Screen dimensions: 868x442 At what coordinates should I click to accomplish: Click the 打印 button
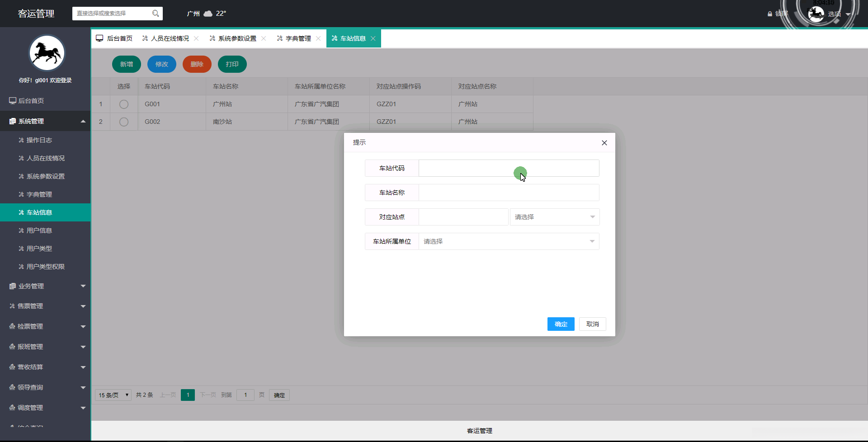click(232, 64)
